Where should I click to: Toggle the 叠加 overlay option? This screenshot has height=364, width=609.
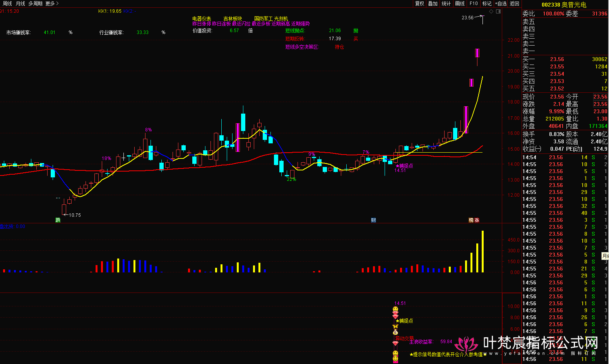pyautogui.click(x=433, y=3)
